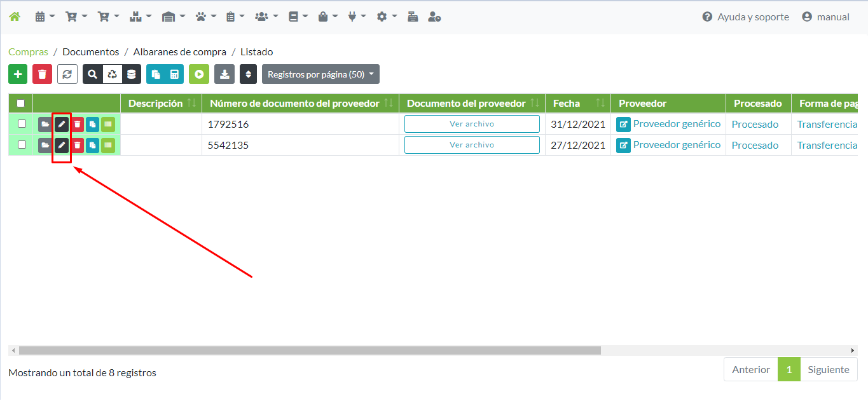Open Ayuda y soporte
Screen dimensions: 868x401
click(x=745, y=17)
